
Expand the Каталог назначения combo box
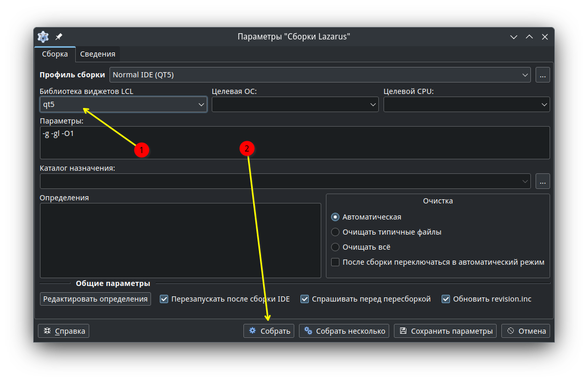click(x=285, y=181)
